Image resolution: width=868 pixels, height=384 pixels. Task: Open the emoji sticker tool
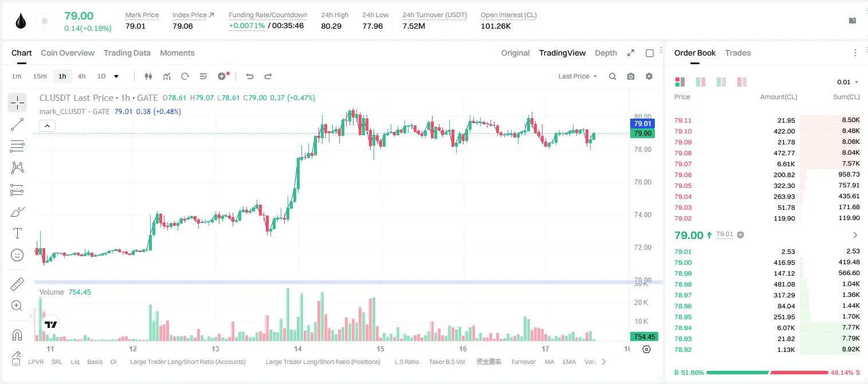click(x=17, y=255)
